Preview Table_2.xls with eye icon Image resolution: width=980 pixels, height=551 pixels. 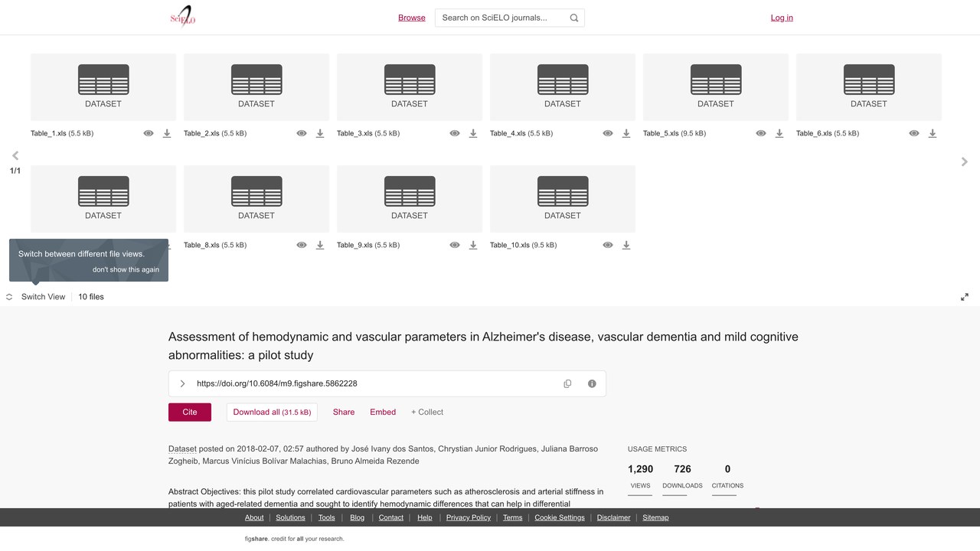pos(302,133)
